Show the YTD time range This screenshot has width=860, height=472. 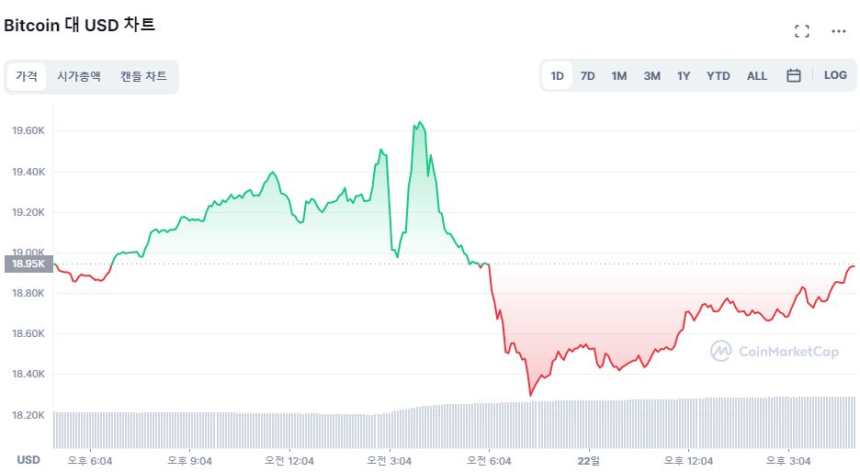[x=718, y=75]
